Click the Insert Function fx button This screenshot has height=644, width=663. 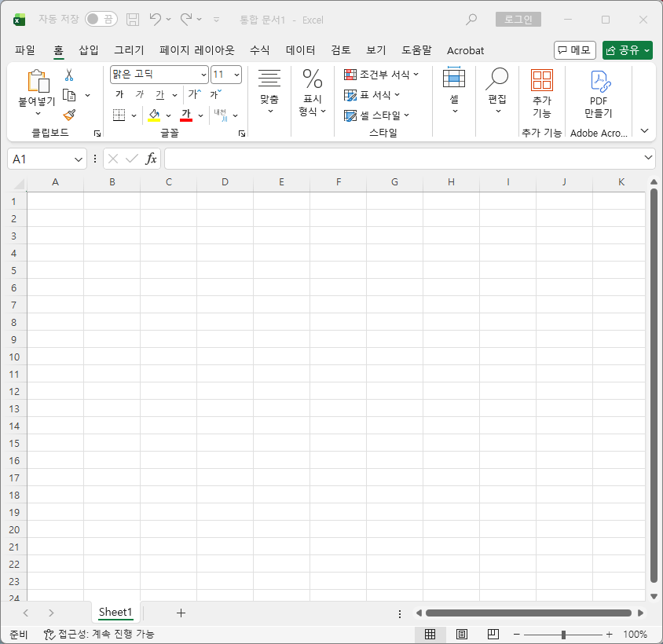coord(151,159)
